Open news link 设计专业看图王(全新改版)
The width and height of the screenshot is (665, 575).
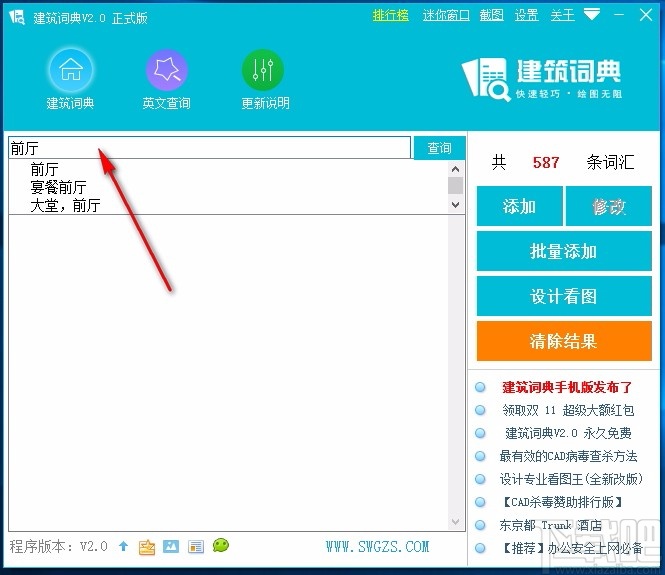click(571, 479)
